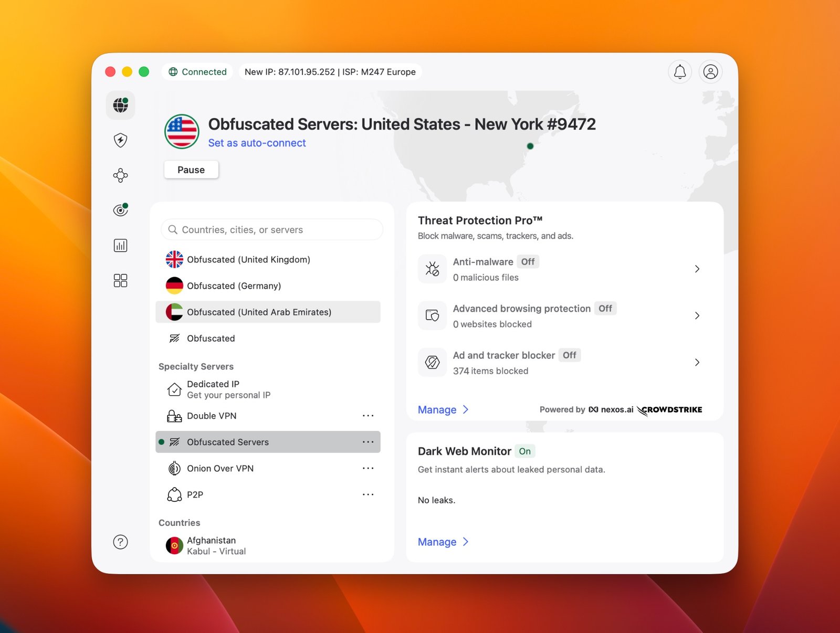840x633 pixels.
Task: Open the notifications bell icon
Action: [x=680, y=71]
